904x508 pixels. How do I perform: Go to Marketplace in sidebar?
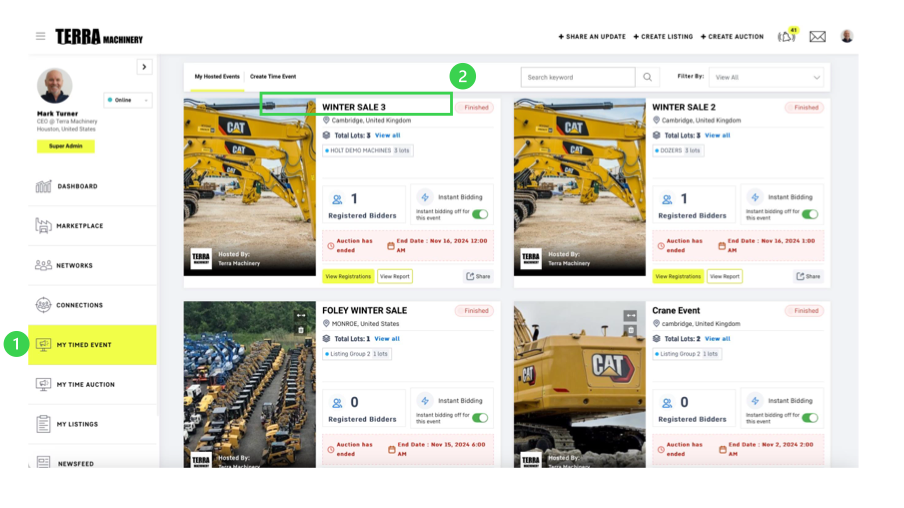click(92, 226)
